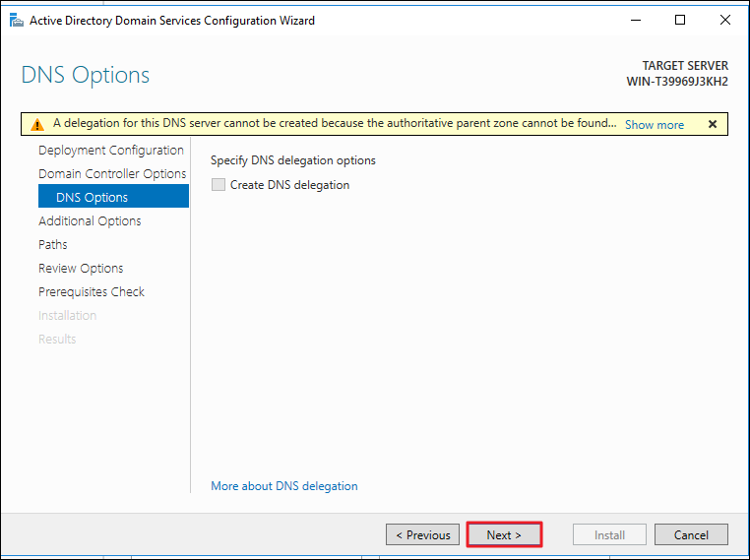Viewport: 750px width, 560px height.
Task: Click the DNS Options page heading
Action: [x=86, y=75]
